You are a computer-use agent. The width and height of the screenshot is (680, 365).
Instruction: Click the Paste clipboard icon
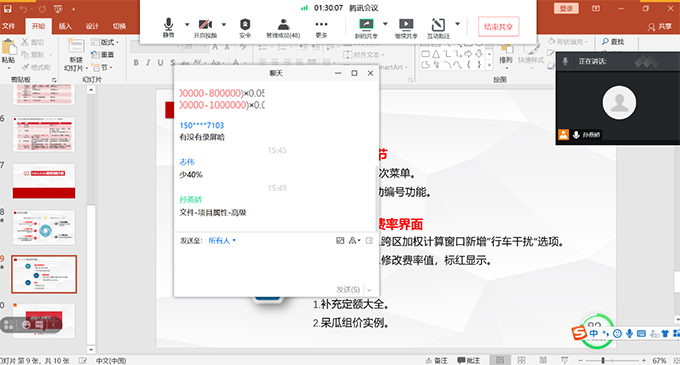click(x=8, y=47)
